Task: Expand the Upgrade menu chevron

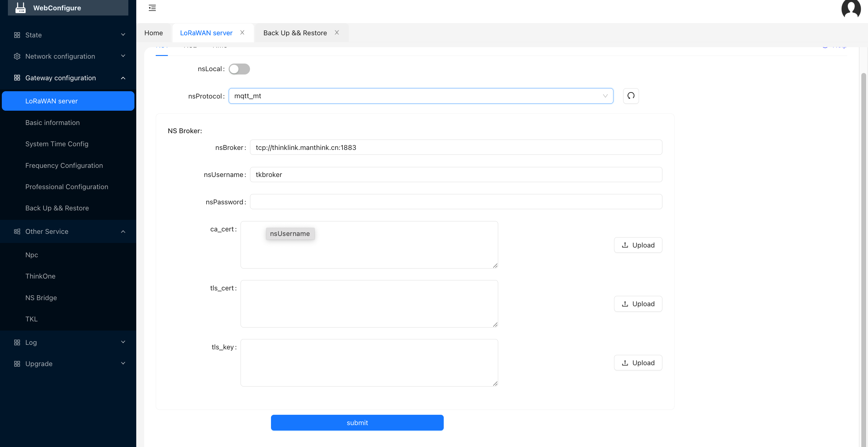Action: [123, 363]
